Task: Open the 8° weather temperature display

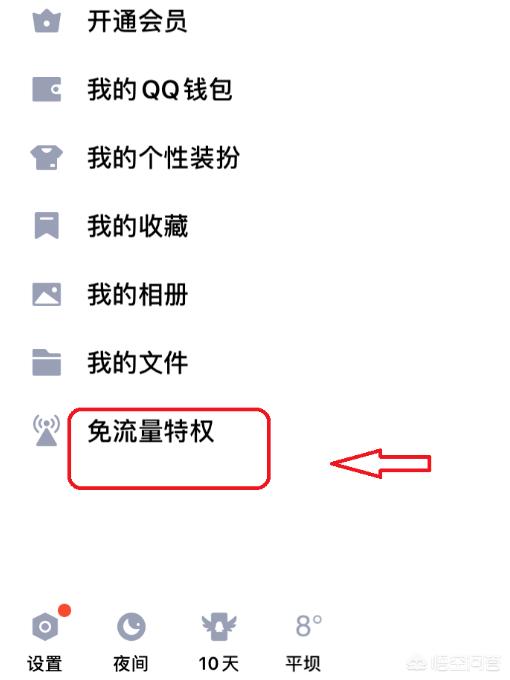Action: point(308,626)
